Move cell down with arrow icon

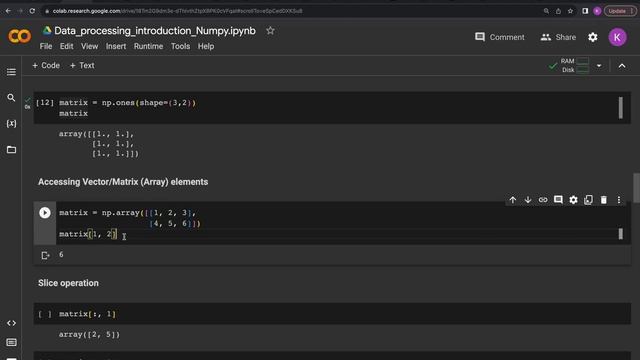[x=528, y=200]
